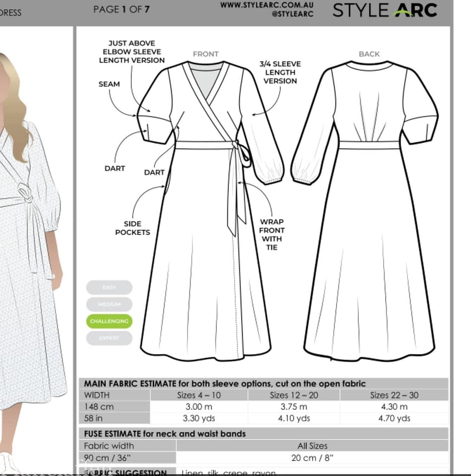Click the JUST ABOVE ELBOW SLEEVE label
Viewport: 471px width, 476px height.
click(x=132, y=52)
